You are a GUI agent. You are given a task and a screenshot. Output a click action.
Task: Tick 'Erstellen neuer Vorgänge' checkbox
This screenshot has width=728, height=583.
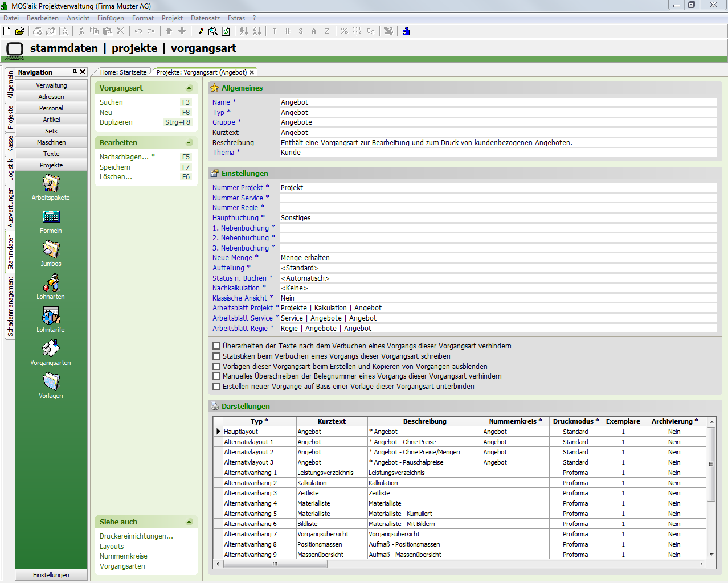click(x=216, y=387)
